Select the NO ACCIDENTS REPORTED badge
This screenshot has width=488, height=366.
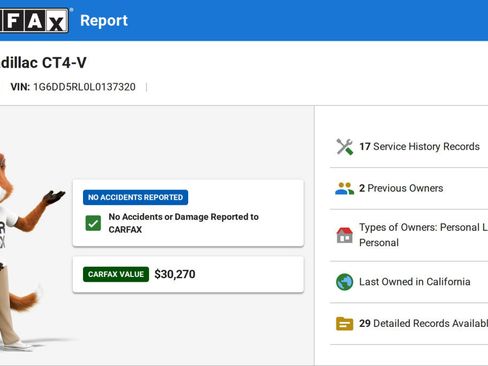pos(135,197)
